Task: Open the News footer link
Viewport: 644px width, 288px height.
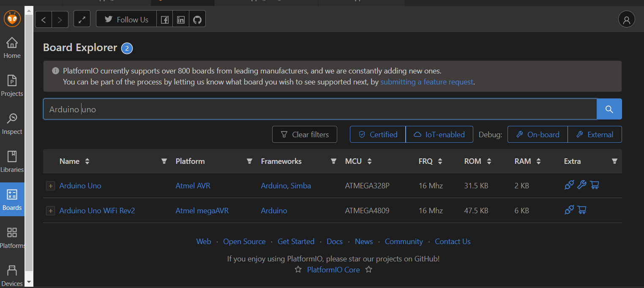Action: (364, 242)
